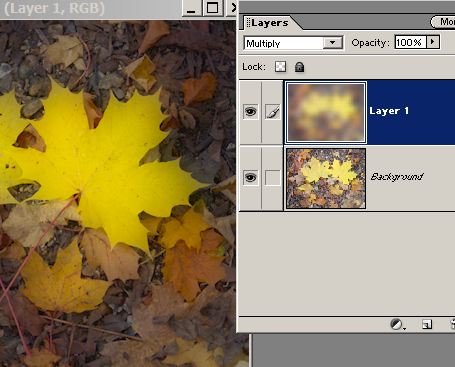Maximize the image document window

(x=212, y=8)
